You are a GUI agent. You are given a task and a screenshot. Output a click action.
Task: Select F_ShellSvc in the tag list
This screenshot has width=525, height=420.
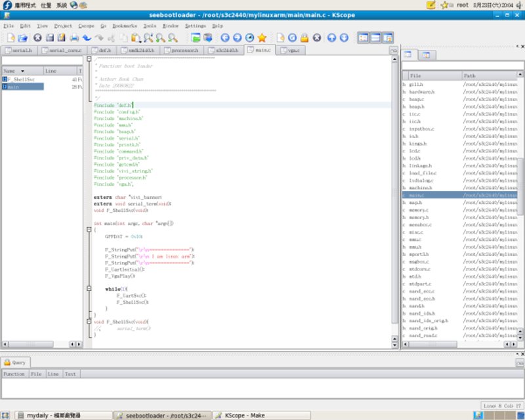[x=22, y=79]
